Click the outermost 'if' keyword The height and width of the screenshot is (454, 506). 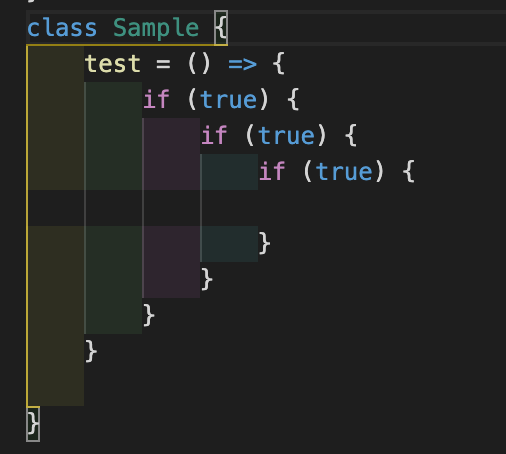(x=156, y=99)
